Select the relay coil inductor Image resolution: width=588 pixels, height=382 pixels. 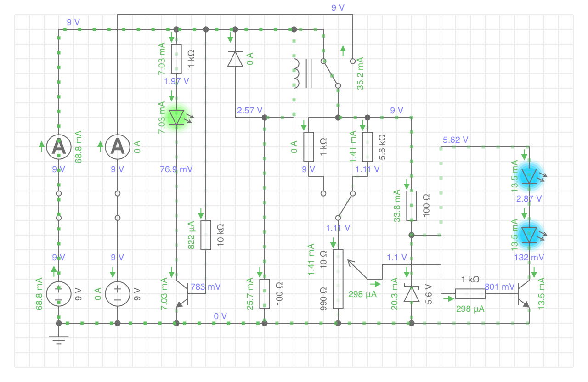click(295, 73)
